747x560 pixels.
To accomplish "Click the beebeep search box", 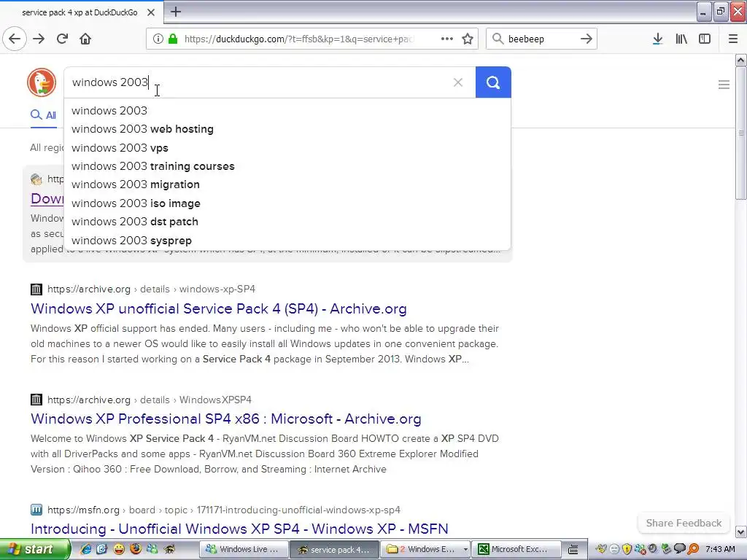I will (541, 39).
